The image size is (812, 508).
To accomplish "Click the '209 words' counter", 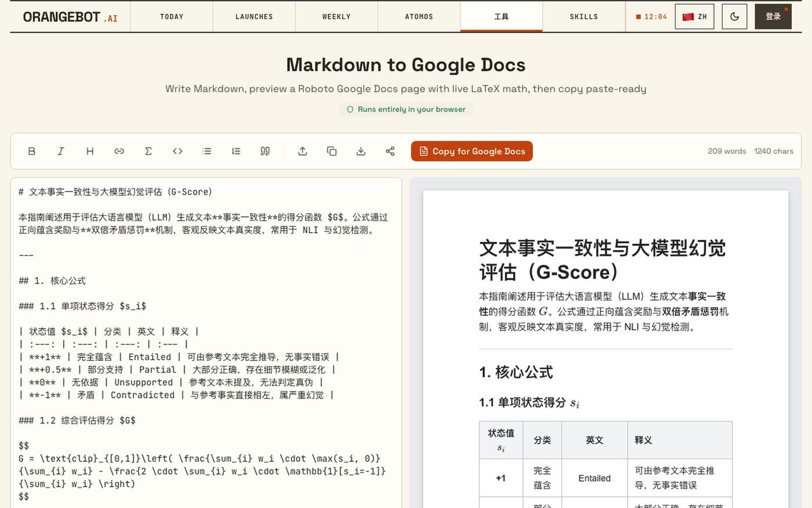I will tap(727, 151).
